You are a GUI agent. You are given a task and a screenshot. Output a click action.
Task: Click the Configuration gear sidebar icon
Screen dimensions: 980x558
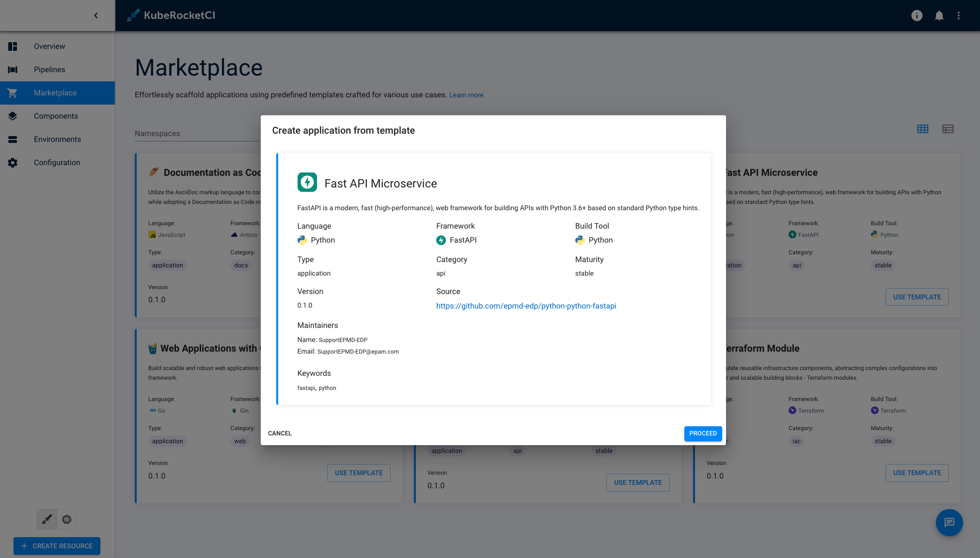point(13,162)
